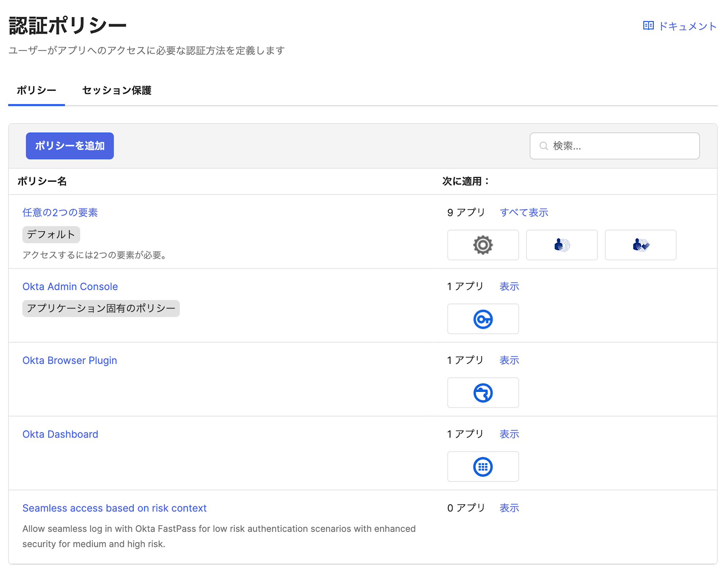728x578 pixels.
Task: Click the hand with checkmark app icon tile
Action: pos(640,245)
